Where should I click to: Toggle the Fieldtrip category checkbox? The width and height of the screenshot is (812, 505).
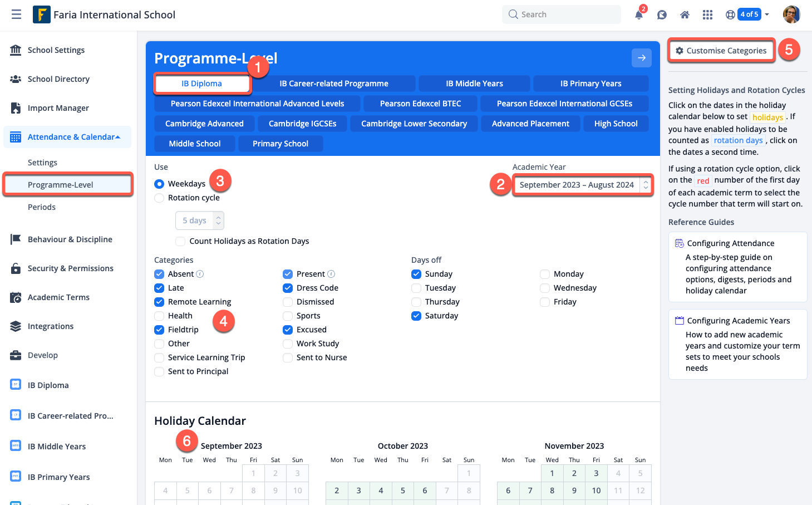pos(159,330)
